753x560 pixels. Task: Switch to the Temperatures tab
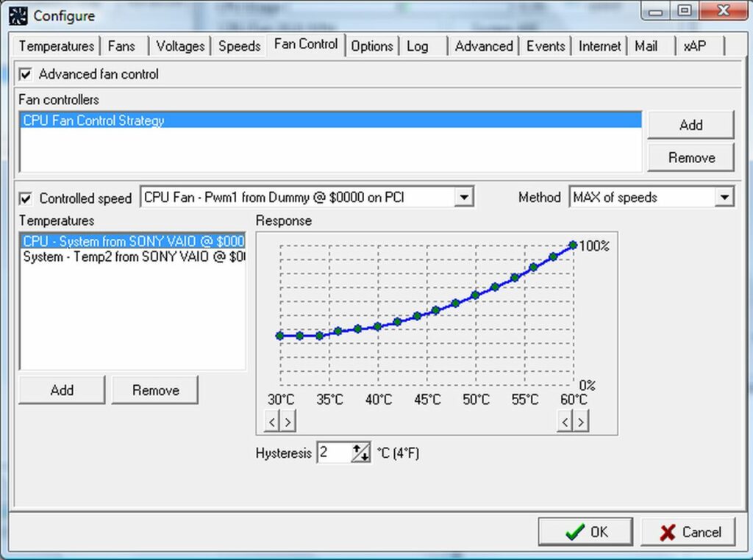[55, 46]
